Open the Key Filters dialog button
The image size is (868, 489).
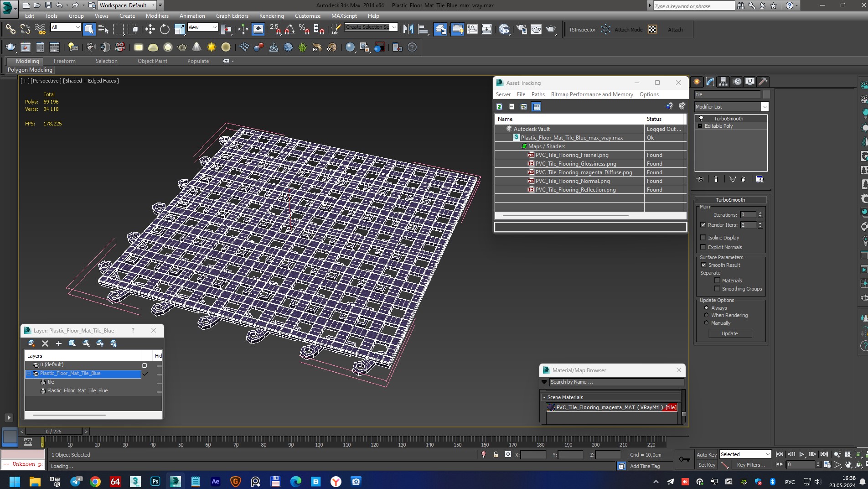[x=751, y=465]
